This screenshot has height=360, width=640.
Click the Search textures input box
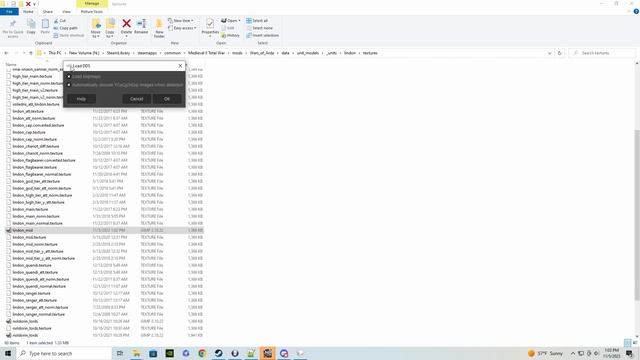(602, 53)
